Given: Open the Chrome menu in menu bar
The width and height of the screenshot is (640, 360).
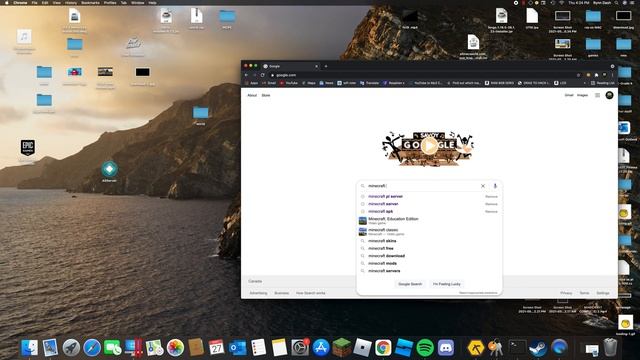Looking at the screenshot, I should [20, 2].
